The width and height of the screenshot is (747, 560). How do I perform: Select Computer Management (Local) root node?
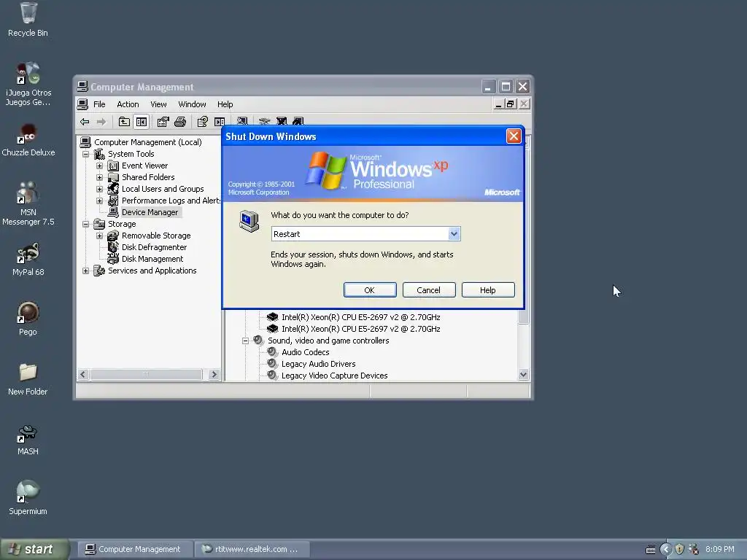(x=147, y=142)
